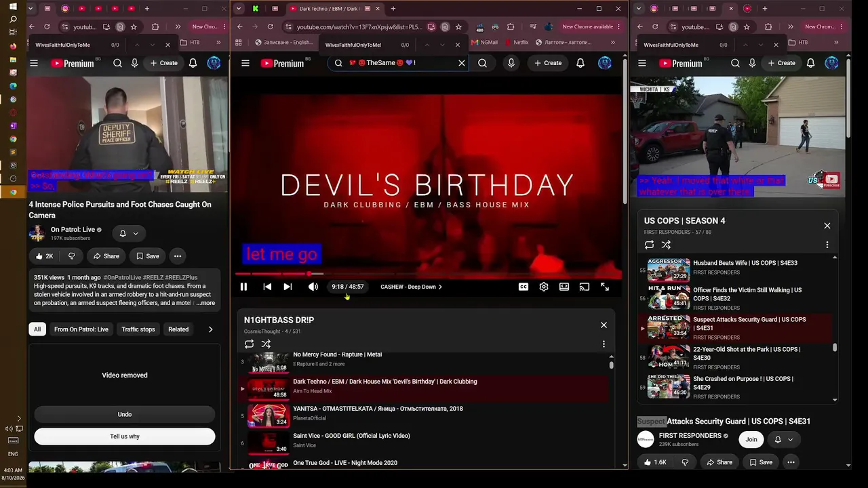Screen dimensions: 868x488
Task: Mute the middle player volume
Action: coord(313,287)
